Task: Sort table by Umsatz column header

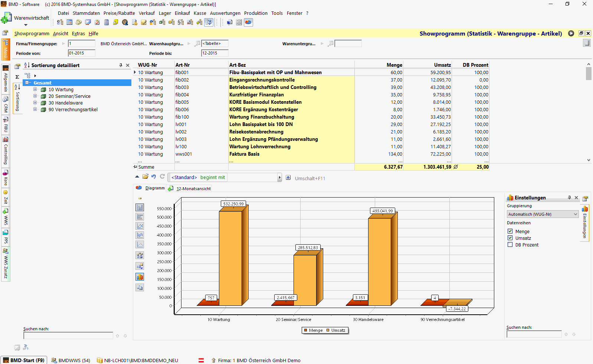Action: point(442,65)
